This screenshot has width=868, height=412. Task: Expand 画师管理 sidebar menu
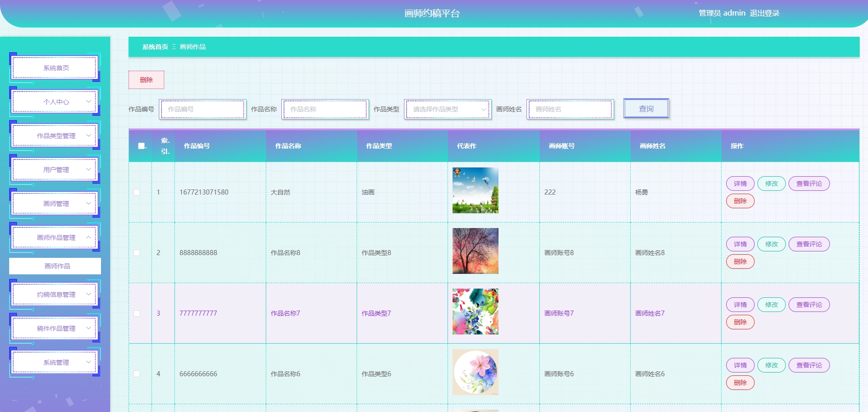click(x=55, y=204)
